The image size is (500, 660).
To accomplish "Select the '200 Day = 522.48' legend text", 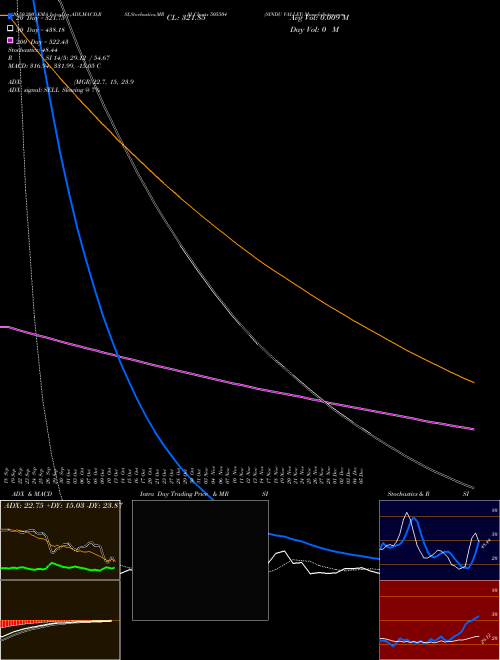I will [x=42, y=42].
